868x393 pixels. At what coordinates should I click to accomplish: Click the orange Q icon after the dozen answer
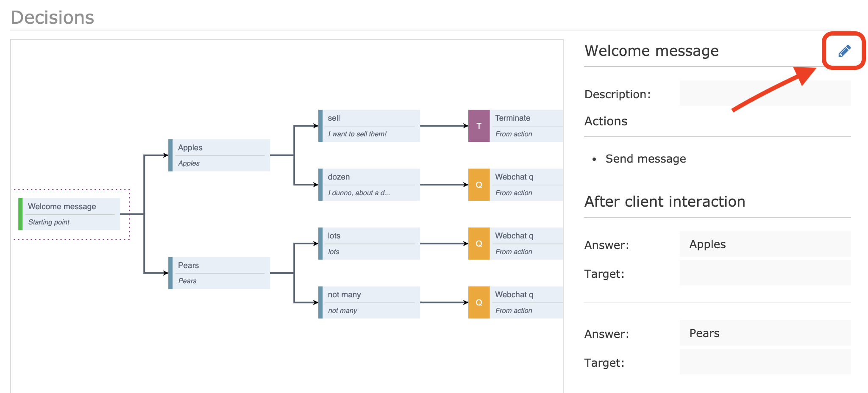click(x=479, y=184)
